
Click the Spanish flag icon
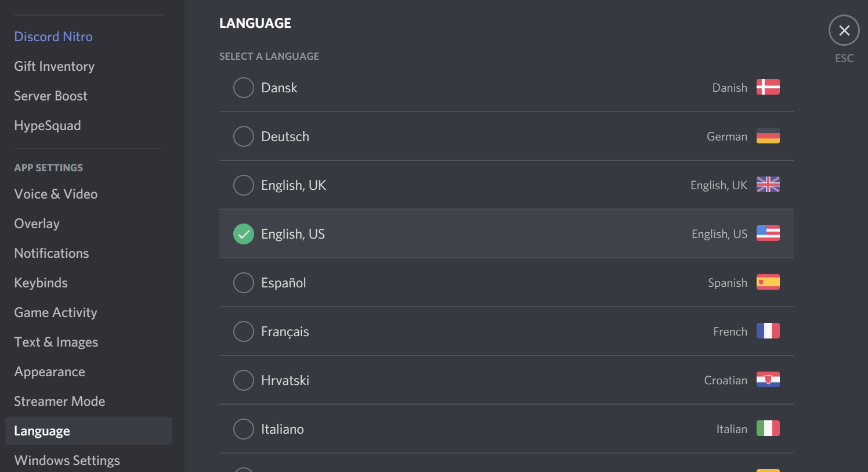click(768, 282)
